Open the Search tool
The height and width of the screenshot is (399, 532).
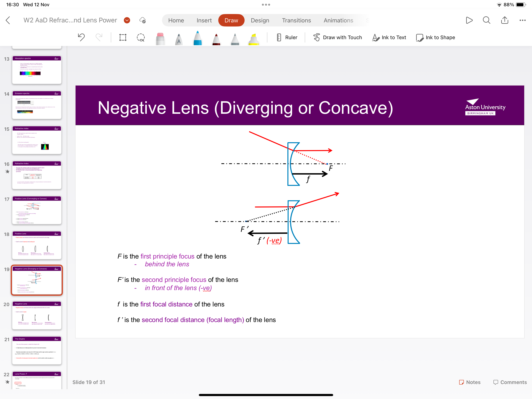(486, 20)
